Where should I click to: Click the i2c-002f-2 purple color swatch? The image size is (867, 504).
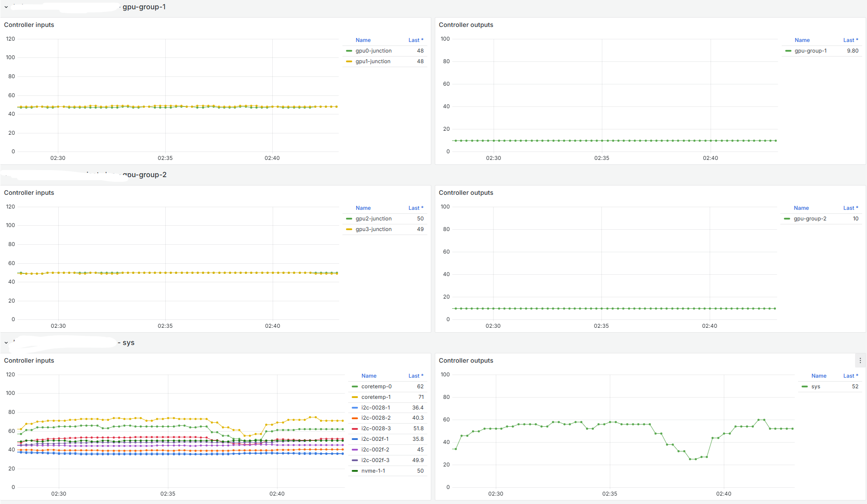click(x=355, y=450)
